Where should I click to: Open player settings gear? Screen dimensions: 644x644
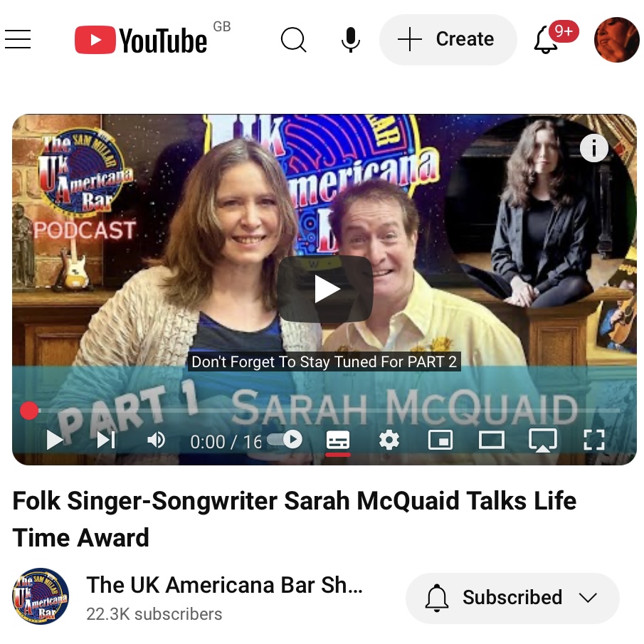coord(389,440)
